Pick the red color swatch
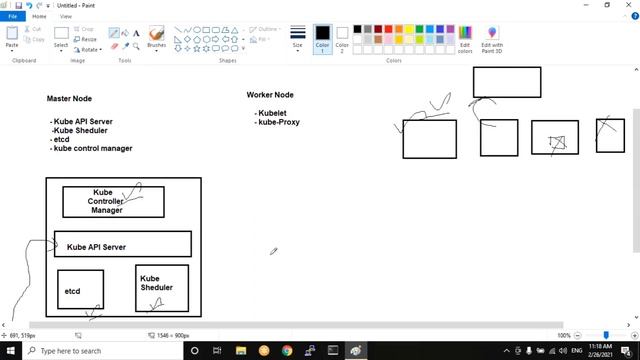This screenshot has width=640, height=360. coord(389,29)
